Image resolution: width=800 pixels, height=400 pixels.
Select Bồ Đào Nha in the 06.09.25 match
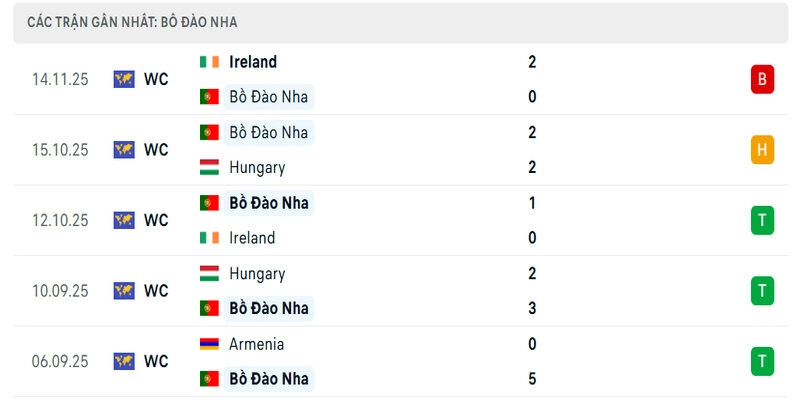point(268,379)
